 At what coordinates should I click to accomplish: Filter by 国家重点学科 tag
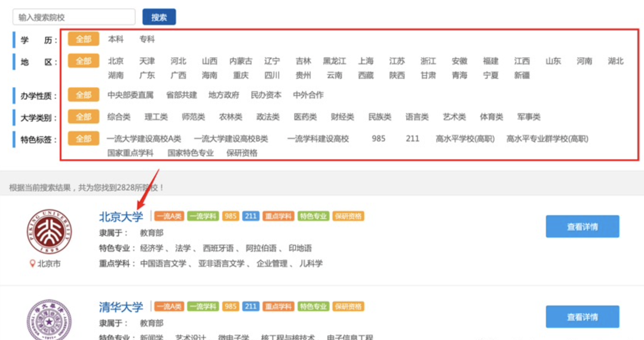coord(130,153)
